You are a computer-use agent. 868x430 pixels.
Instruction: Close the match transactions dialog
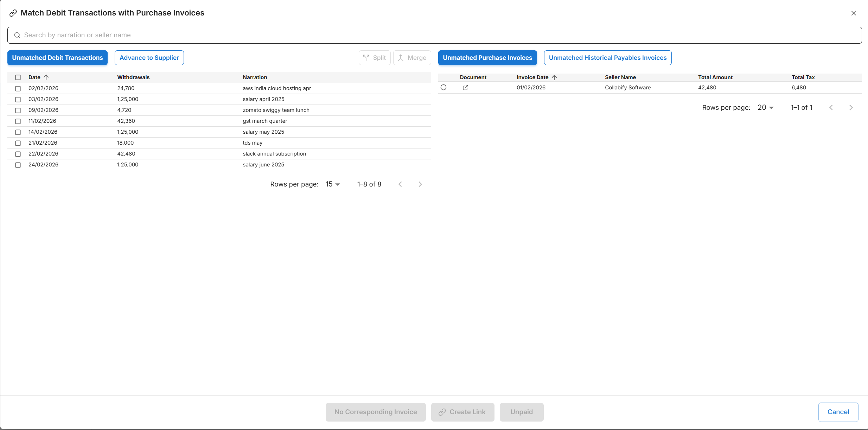854,13
